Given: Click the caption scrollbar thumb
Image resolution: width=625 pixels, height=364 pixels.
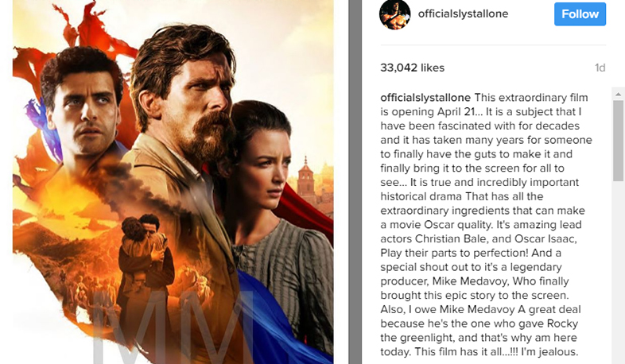Looking at the screenshot, I should (618, 140).
